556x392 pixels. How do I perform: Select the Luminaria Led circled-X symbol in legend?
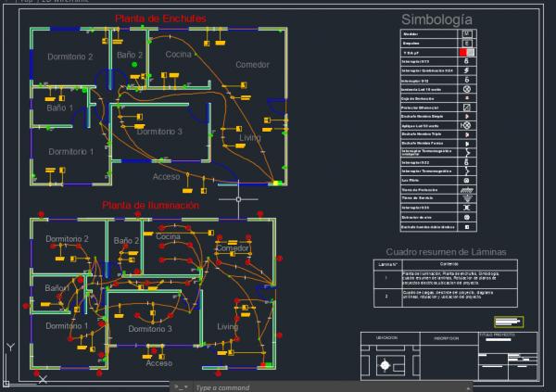point(467,89)
